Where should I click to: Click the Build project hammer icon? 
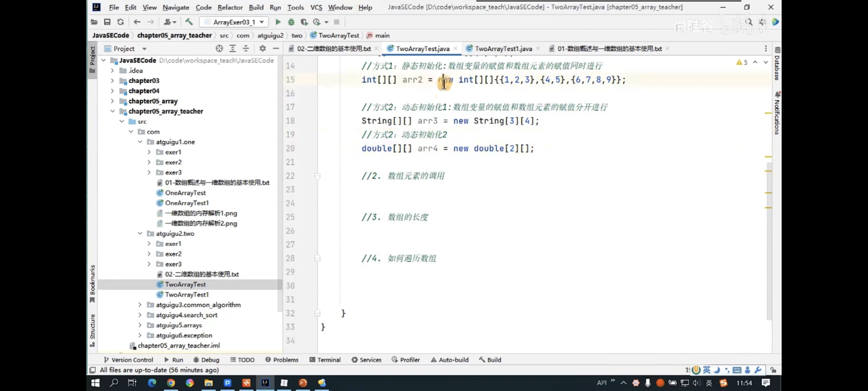189,22
